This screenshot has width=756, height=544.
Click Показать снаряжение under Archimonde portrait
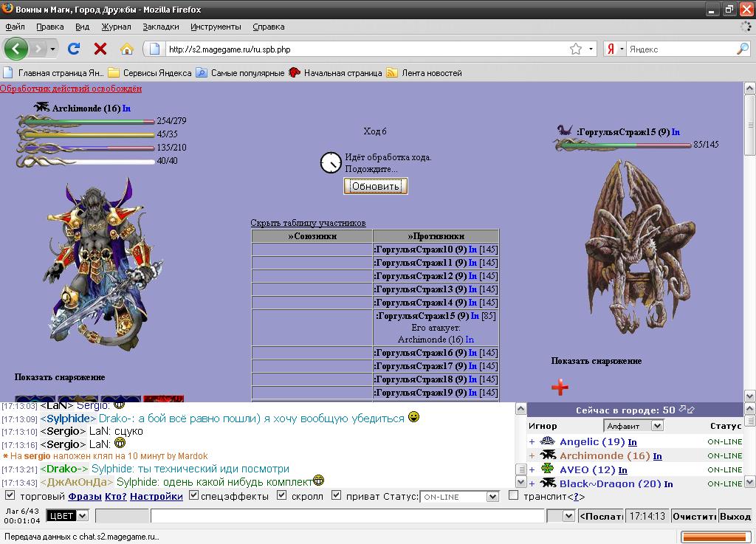[x=60, y=377]
